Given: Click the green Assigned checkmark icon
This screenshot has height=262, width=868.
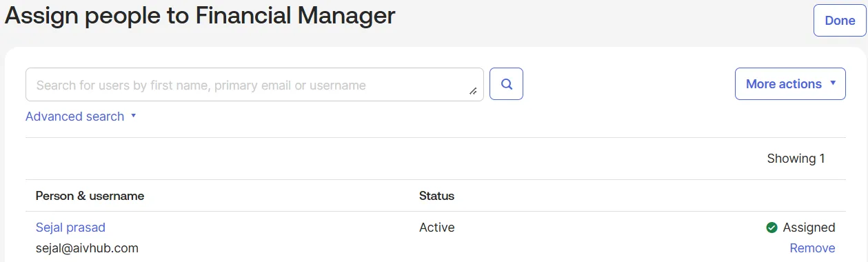Looking at the screenshot, I should (771, 228).
